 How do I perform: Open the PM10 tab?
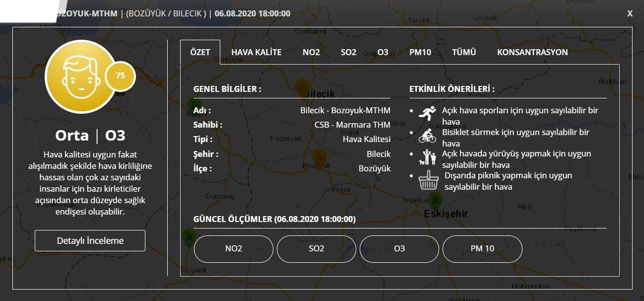pyautogui.click(x=420, y=52)
